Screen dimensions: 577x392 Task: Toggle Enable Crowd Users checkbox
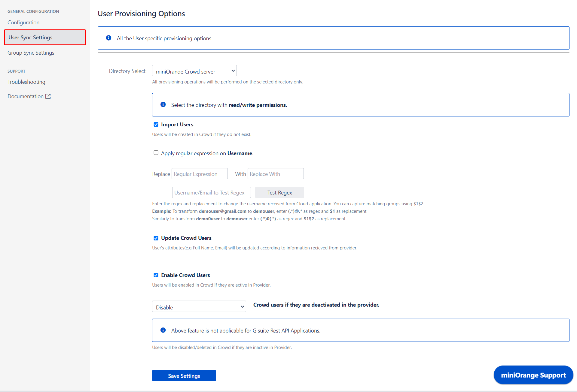point(156,274)
